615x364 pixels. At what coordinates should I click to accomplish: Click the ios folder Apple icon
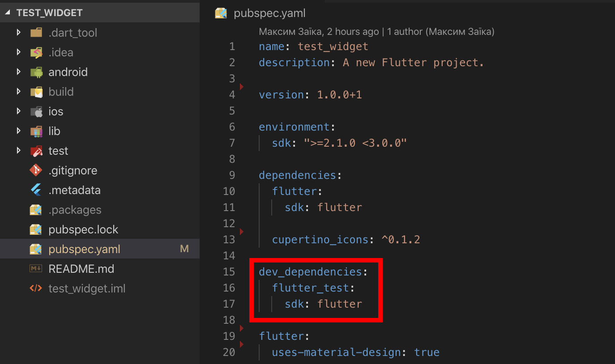[36, 111]
